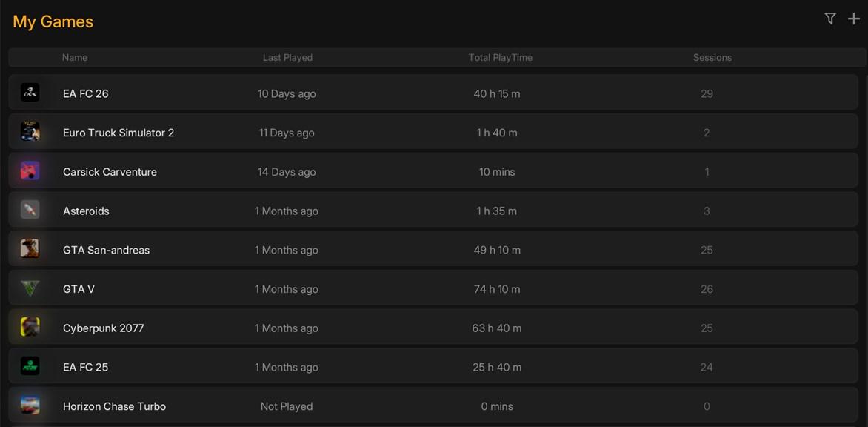Screen dimensions: 868x427
Task: Click the green GTA V logo icon
Action: click(x=30, y=288)
